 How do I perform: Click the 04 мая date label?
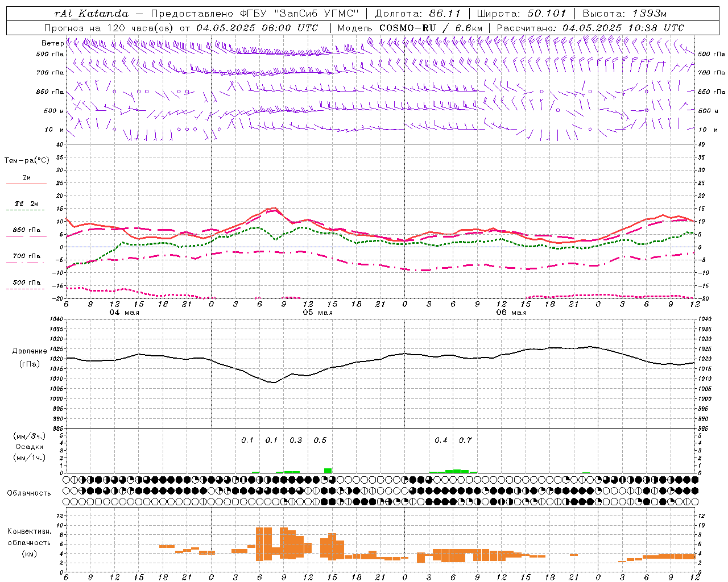[x=124, y=313]
